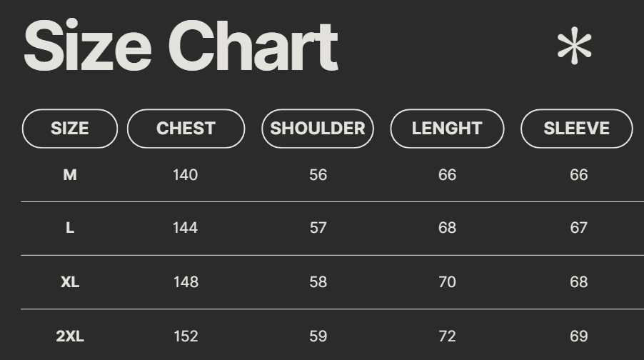Choose the XL size row label
The width and height of the screenshot is (644, 360).
coord(70,281)
